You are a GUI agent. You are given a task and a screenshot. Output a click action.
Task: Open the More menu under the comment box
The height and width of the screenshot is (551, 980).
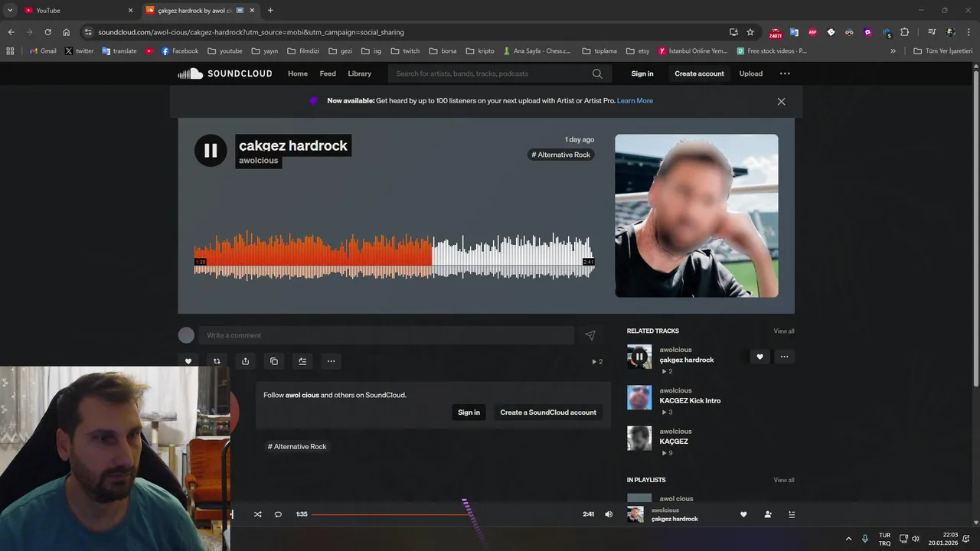331,361
